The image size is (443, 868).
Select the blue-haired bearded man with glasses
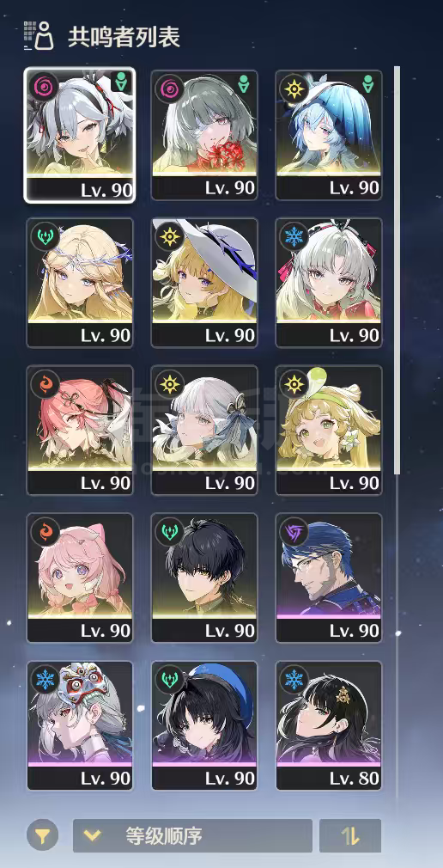[x=329, y=578]
